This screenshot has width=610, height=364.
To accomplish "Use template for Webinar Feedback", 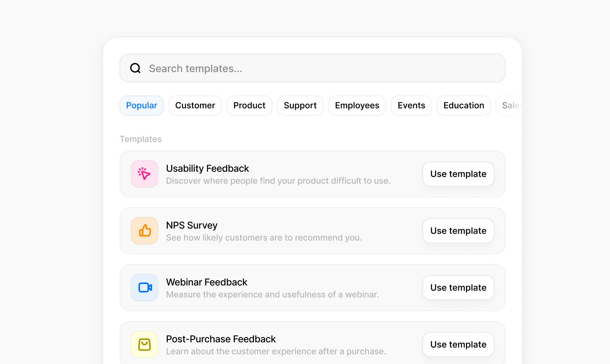I will click(x=458, y=287).
